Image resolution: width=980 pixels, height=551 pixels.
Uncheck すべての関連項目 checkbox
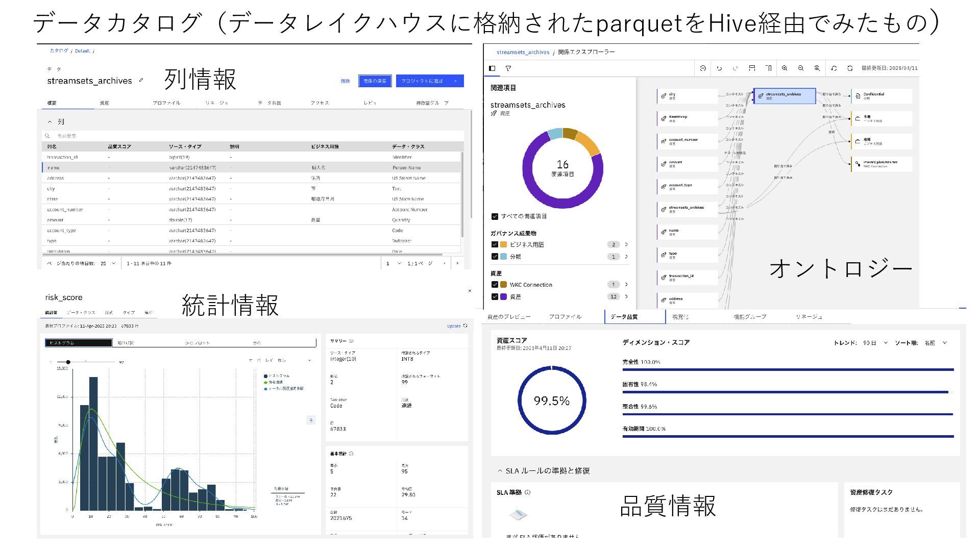pyautogui.click(x=495, y=216)
